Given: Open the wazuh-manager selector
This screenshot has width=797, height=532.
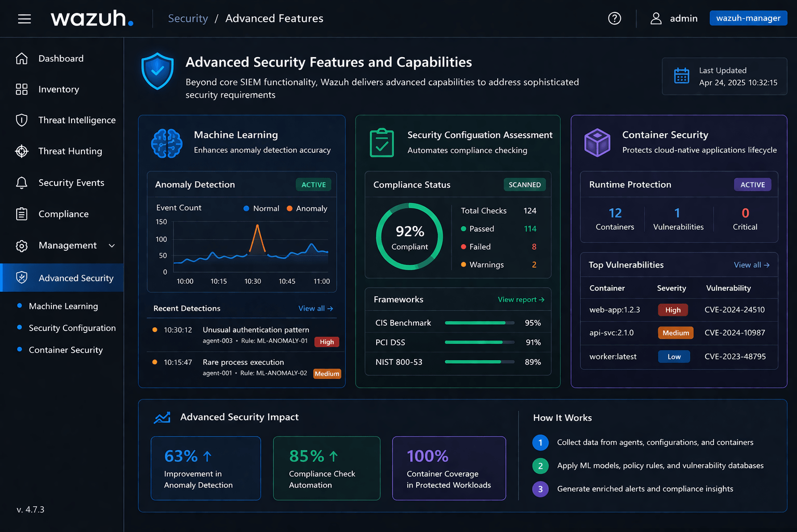Looking at the screenshot, I should [748, 18].
